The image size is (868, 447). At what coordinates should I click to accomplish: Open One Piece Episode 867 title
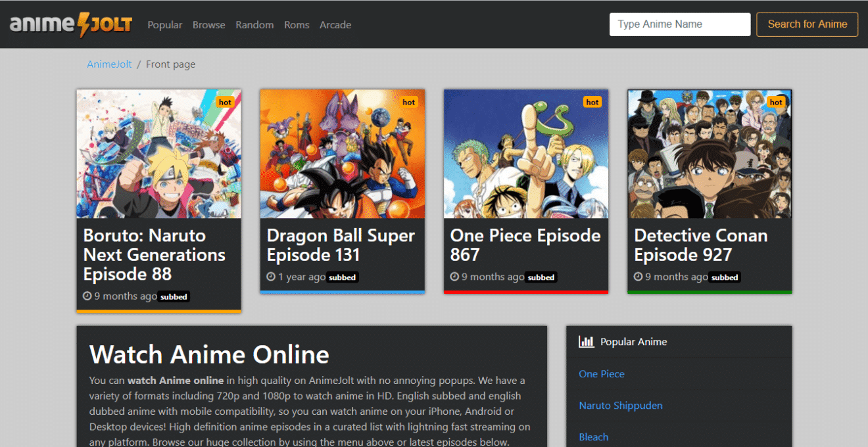[525, 245]
